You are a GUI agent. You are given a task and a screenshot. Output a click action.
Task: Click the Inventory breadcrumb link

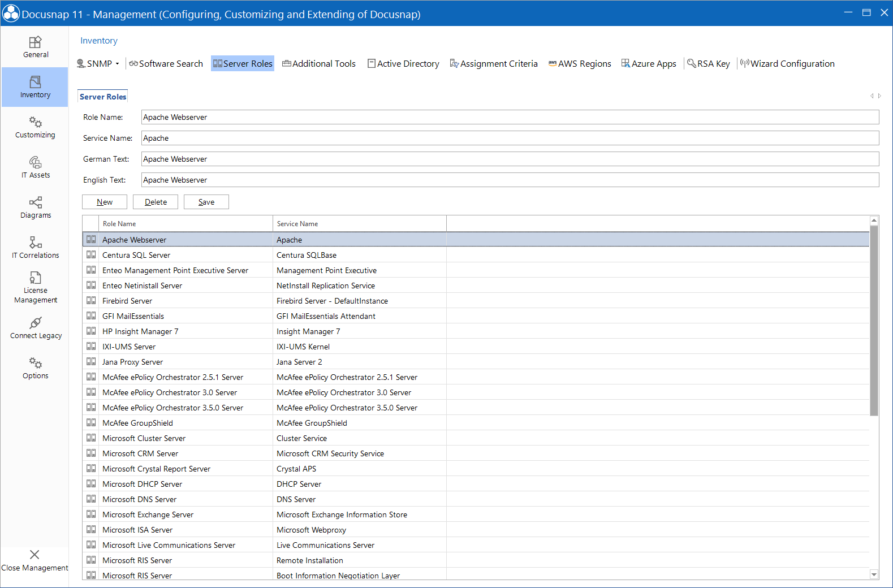point(99,41)
